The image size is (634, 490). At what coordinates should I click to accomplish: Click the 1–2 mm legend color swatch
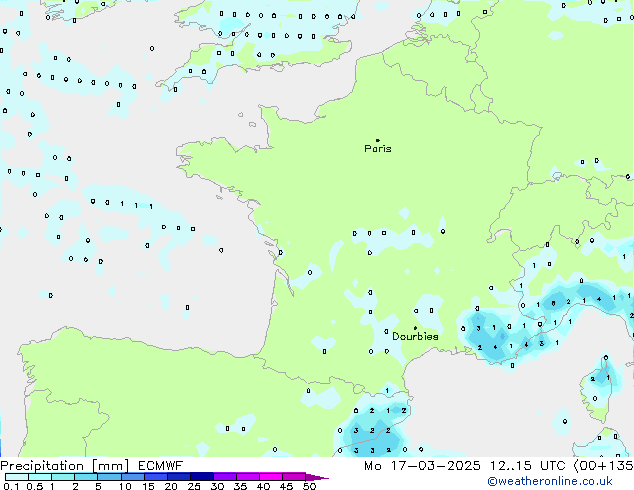pos(63,477)
